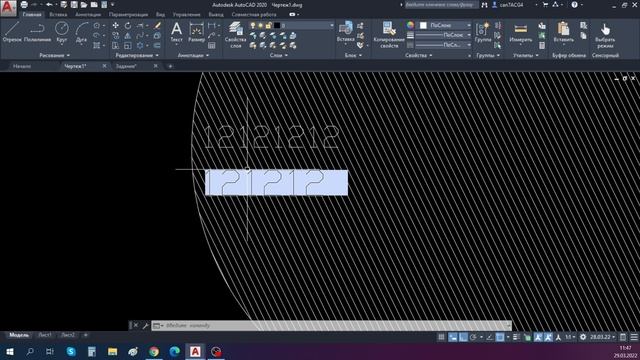The width and height of the screenshot is (640, 360).
Task: Open Свойства слоя (Layer Properties)
Action: (236, 35)
